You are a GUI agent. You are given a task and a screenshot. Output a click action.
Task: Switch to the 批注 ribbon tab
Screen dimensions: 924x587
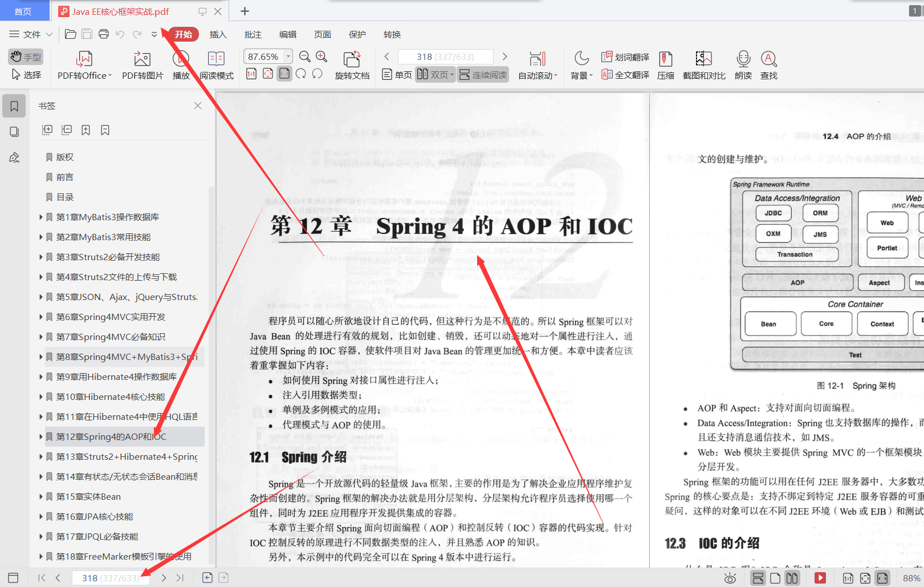pos(253,34)
